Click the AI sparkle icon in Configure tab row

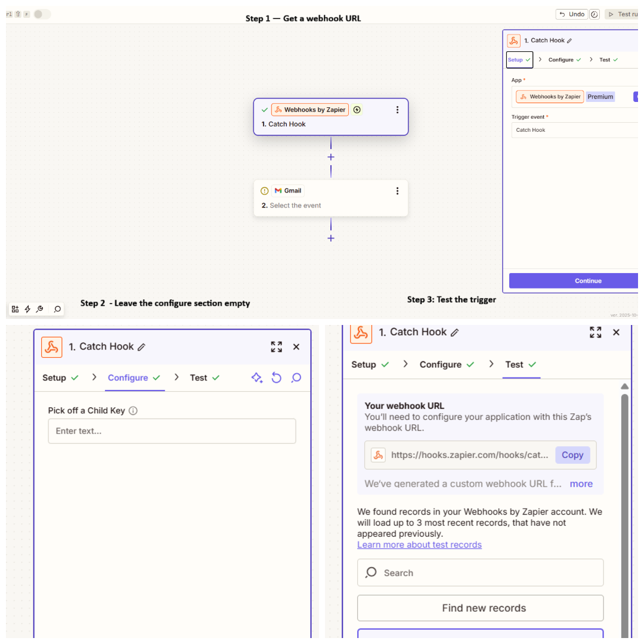[x=257, y=377]
